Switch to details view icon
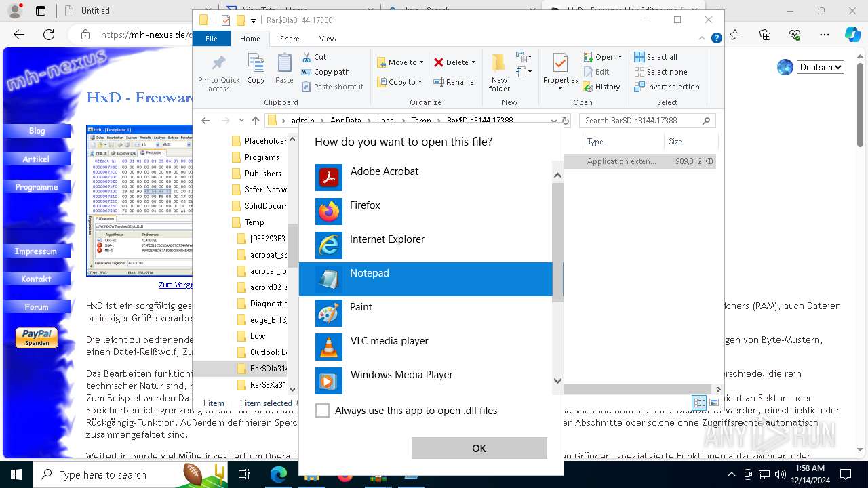Image resolution: width=868 pixels, height=488 pixels. (x=699, y=403)
